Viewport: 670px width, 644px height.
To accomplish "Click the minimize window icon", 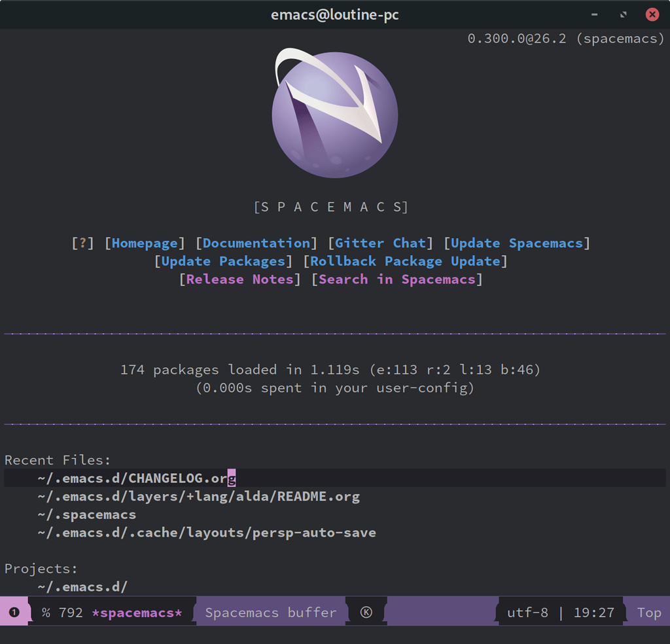I will 594,14.
